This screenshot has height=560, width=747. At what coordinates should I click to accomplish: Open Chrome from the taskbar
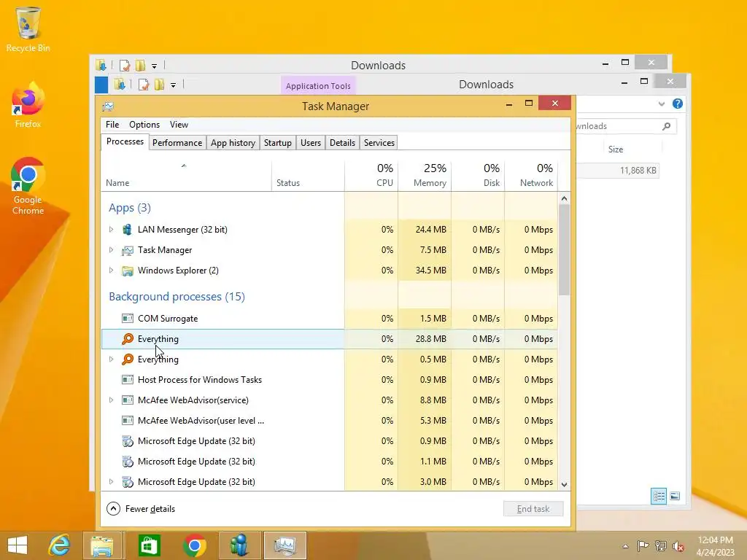click(194, 545)
